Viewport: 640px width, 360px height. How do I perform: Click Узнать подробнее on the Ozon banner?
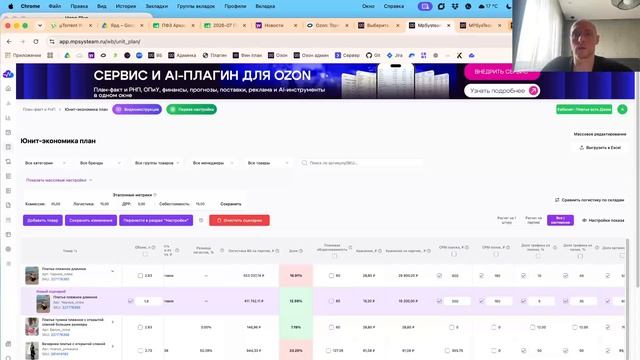tap(502, 91)
